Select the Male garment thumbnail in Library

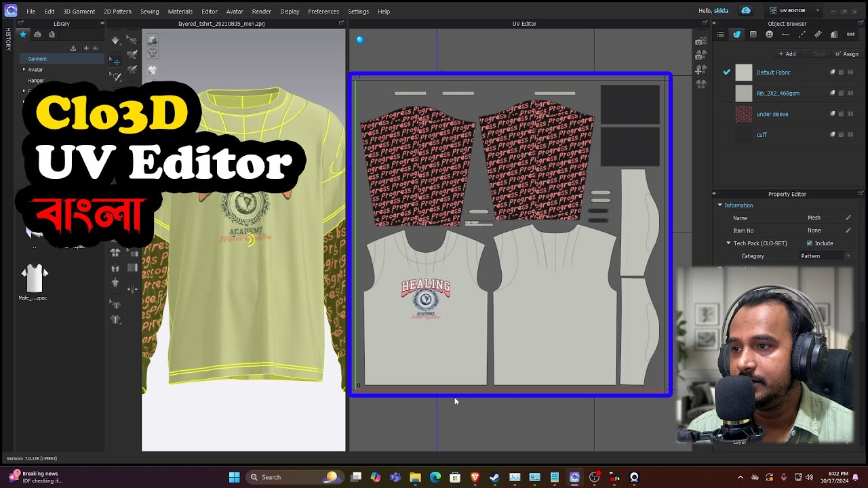[34, 278]
